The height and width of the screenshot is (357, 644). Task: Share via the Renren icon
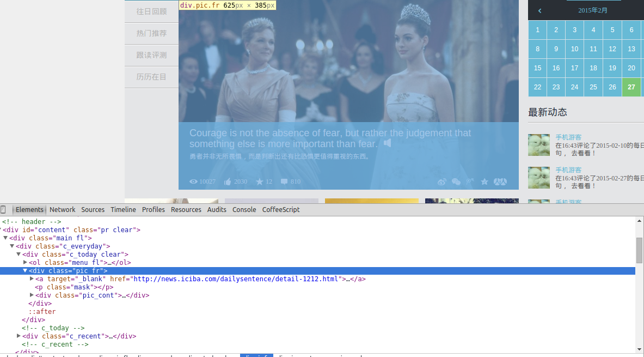pos(500,181)
